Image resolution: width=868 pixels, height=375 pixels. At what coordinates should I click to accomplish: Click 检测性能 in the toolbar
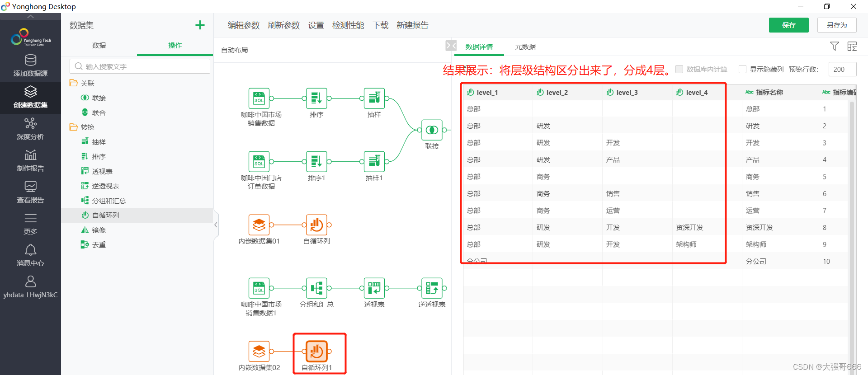click(348, 25)
